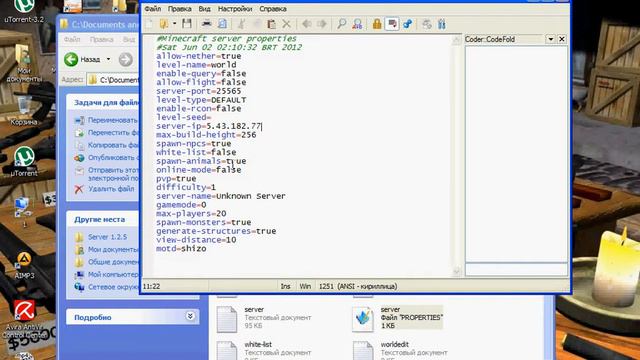The height and width of the screenshot is (360, 640).
Task: Click the motd=shizo line
Action: pos(181,249)
